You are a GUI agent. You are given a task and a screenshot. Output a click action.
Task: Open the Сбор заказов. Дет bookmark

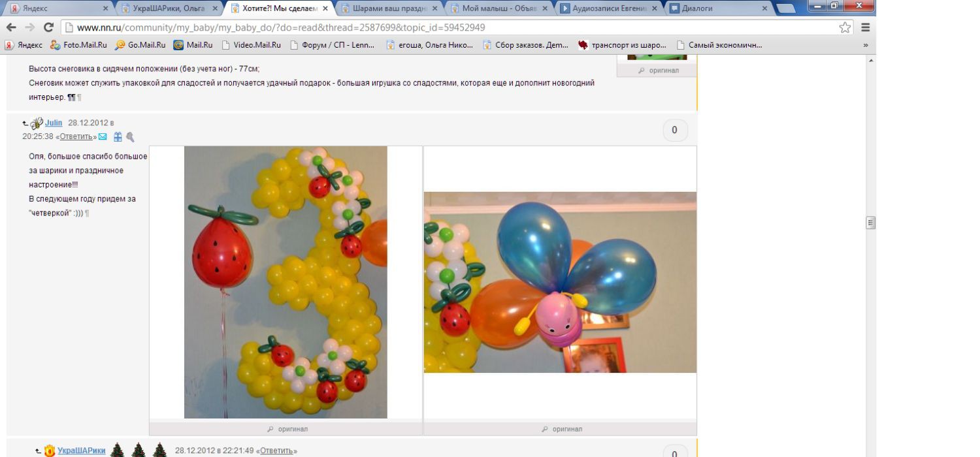526,45
